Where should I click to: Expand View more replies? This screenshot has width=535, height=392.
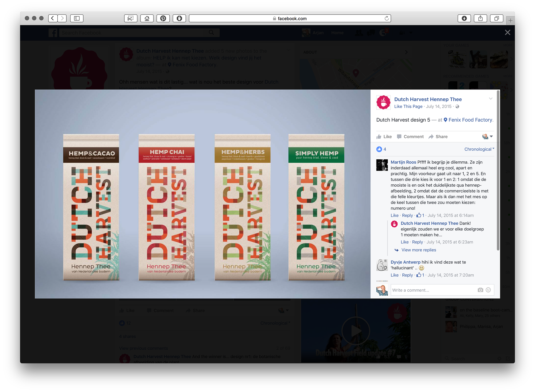pos(419,250)
